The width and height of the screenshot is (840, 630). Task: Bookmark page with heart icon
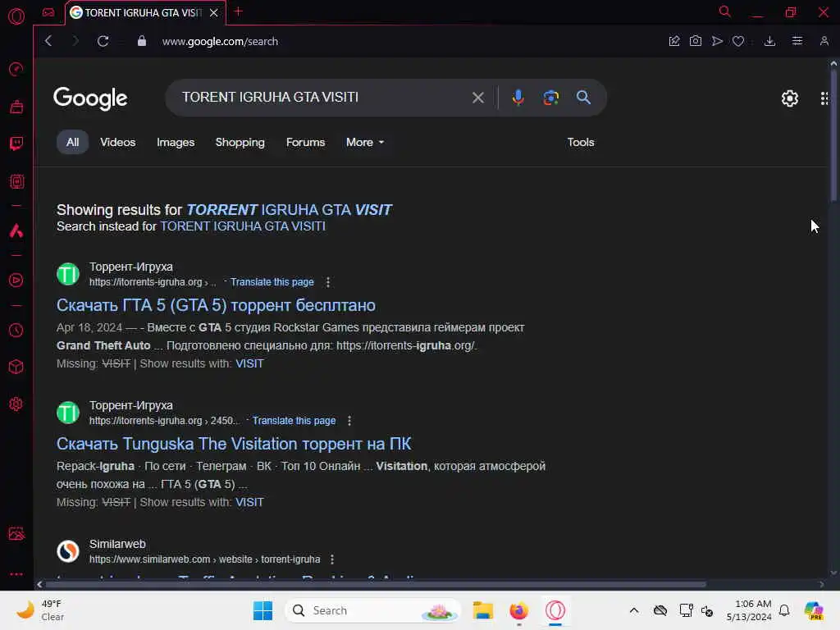[x=738, y=41]
